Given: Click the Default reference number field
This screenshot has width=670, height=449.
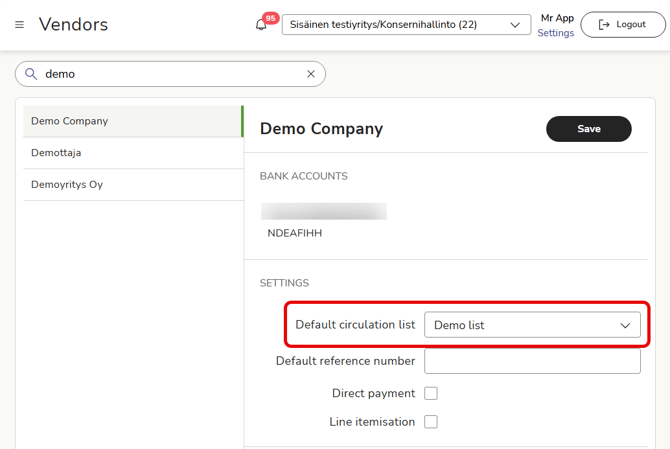Looking at the screenshot, I should tap(532, 361).
